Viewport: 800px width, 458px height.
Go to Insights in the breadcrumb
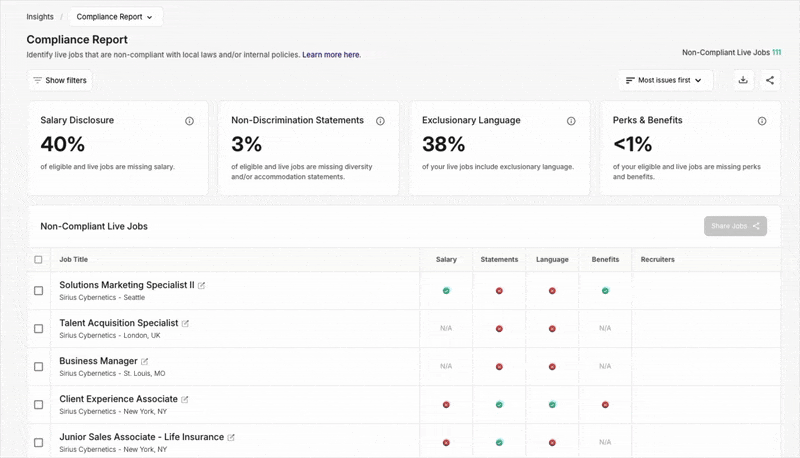pos(40,17)
